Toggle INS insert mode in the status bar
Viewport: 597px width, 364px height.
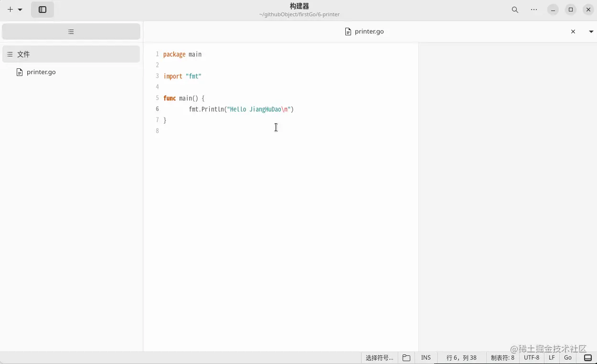426,357
